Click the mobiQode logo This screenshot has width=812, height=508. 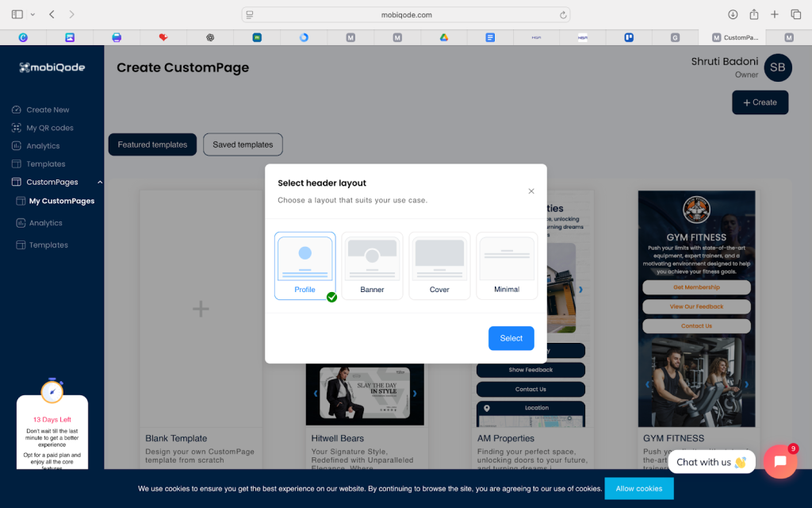click(52, 67)
